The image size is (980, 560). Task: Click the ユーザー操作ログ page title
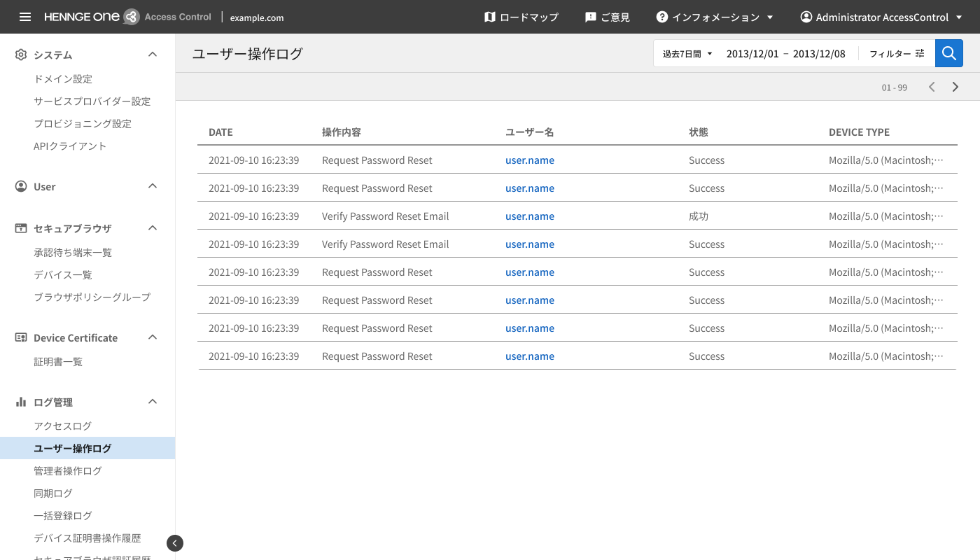pos(248,54)
